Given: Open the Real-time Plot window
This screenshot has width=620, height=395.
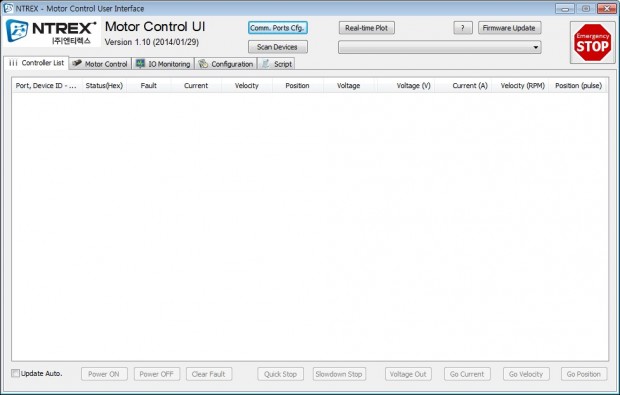Looking at the screenshot, I should pos(367,28).
